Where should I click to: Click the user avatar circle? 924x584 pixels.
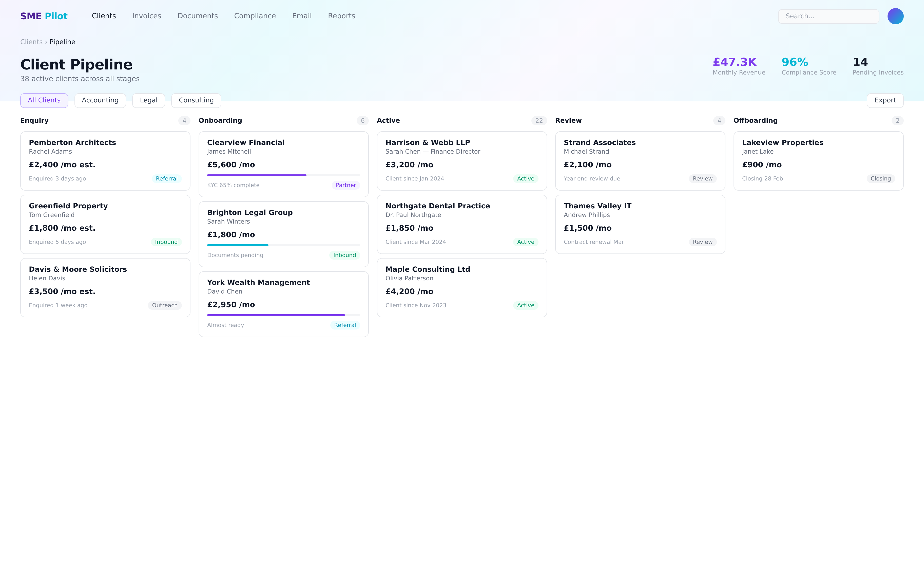(895, 16)
